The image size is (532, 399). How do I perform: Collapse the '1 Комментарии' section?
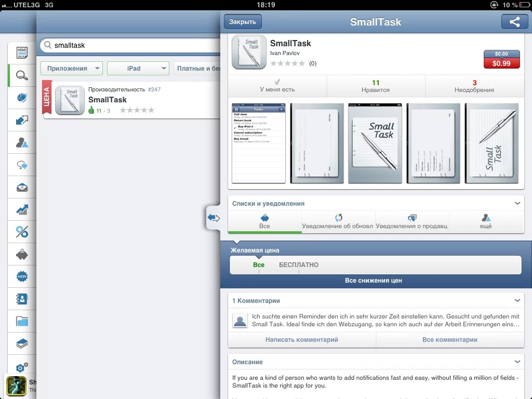click(517, 300)
